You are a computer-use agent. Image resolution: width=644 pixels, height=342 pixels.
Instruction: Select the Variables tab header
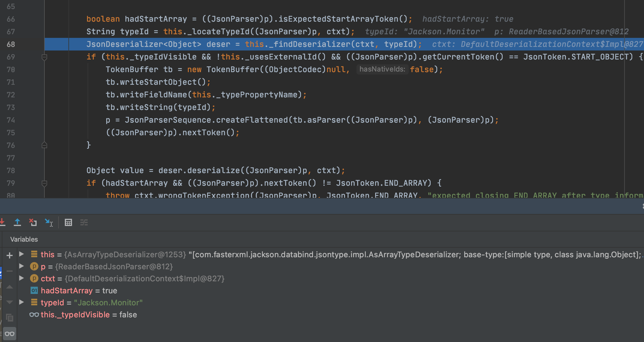click(24, 239)
